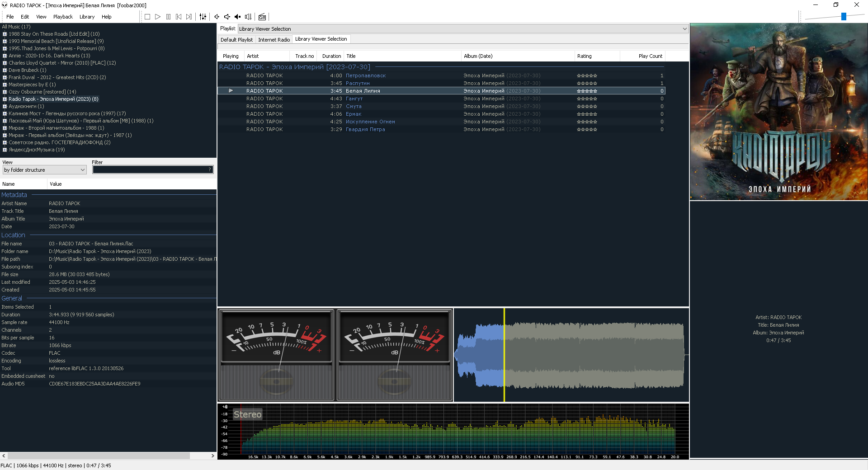Expand 'Radio Tapok - Эпоха Империй' node
Screen dimensions: 868x470
(5, 99)
